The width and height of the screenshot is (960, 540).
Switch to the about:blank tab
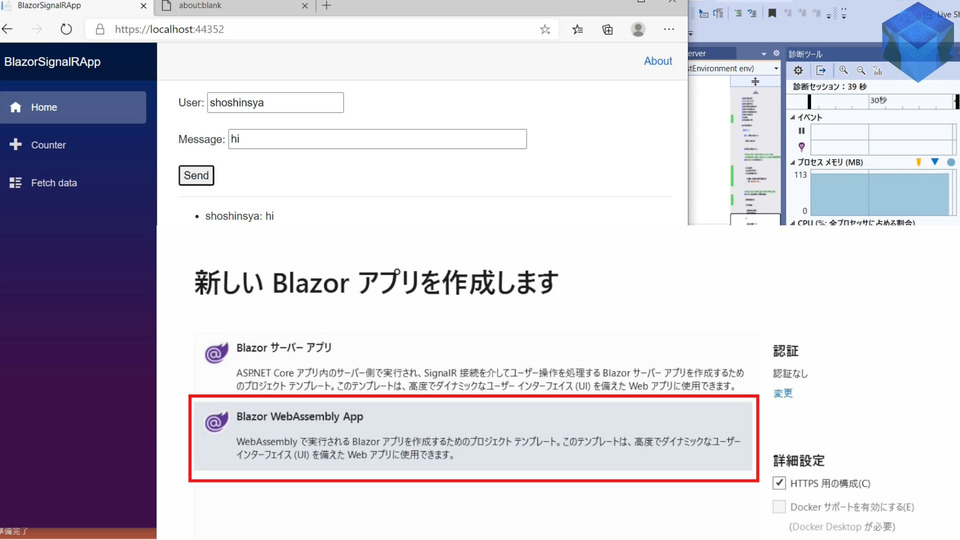click(x=236, y=6)
